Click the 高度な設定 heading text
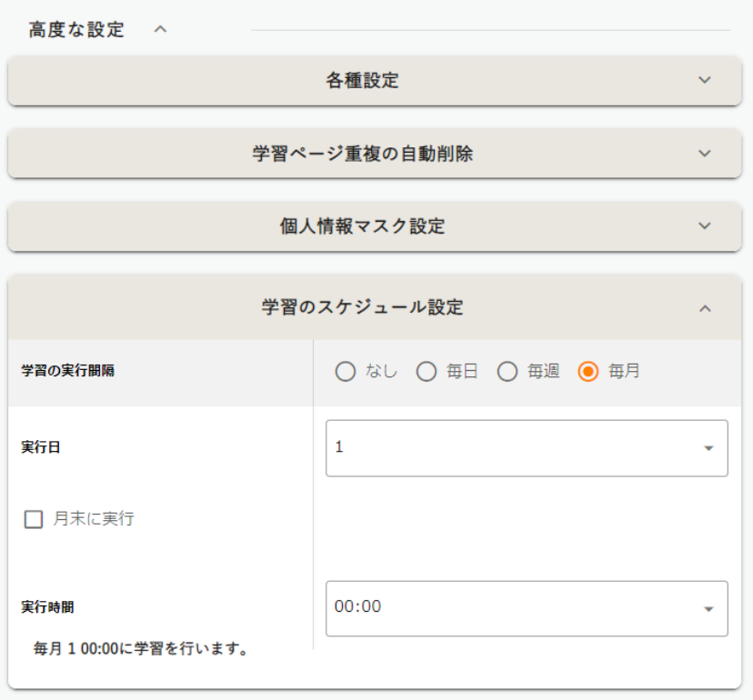The width and height of the screenshot is (753, 700). coord(76,29)
